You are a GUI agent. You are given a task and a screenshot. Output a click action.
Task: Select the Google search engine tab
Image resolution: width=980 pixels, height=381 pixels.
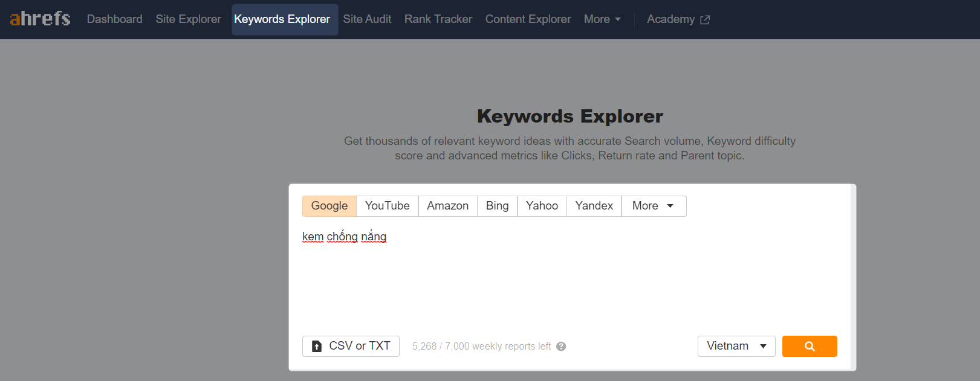pyautogui.click(x=329, y=206)
